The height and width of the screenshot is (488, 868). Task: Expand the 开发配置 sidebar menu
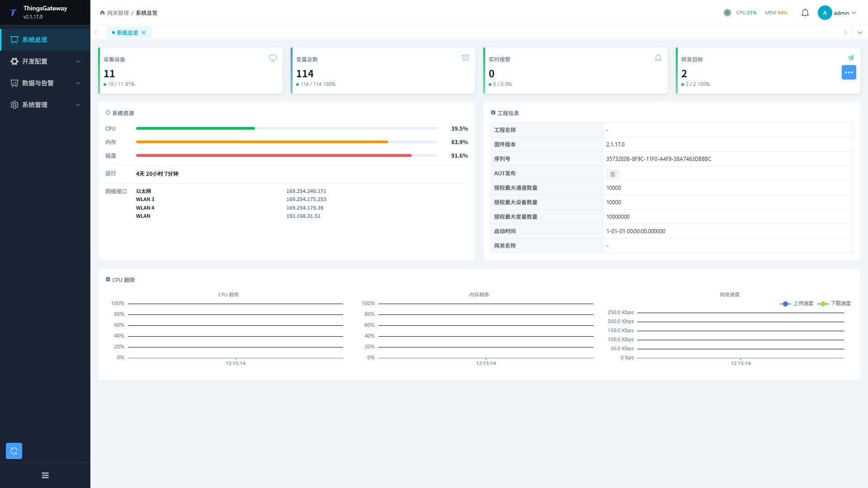click(x=45, y=61)
